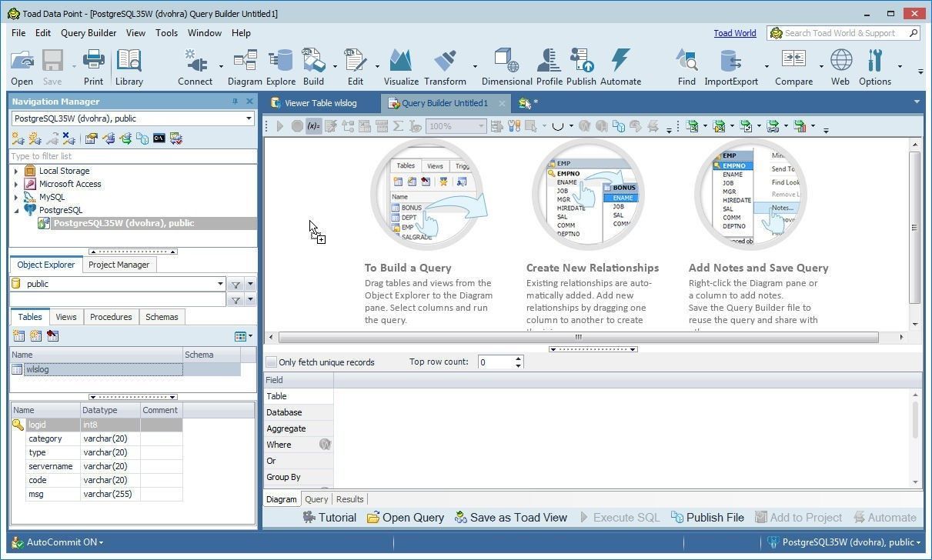Click the create table icon under Tables tab
Image resolution: width=932 pixels, height=560 pixels.
(18, 335)
